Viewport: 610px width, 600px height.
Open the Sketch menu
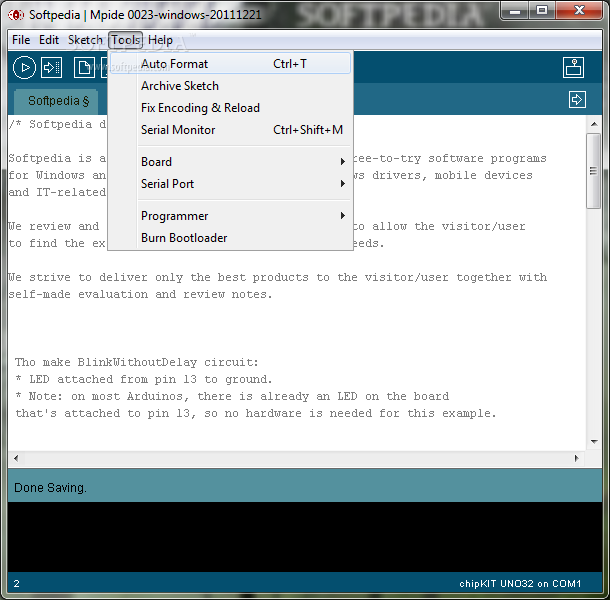point(85,40)
